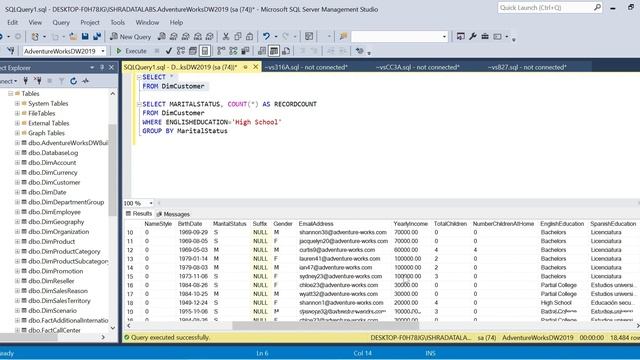The width and height of the screenshot is (640, 360).
Task: Click the Paste icon in toolbar
Action: (x=249, y=37)
